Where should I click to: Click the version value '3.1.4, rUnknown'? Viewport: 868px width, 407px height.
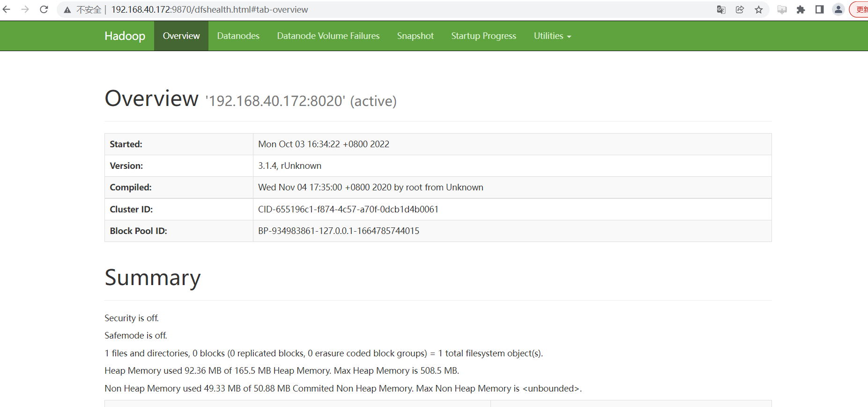click(289, 166)
